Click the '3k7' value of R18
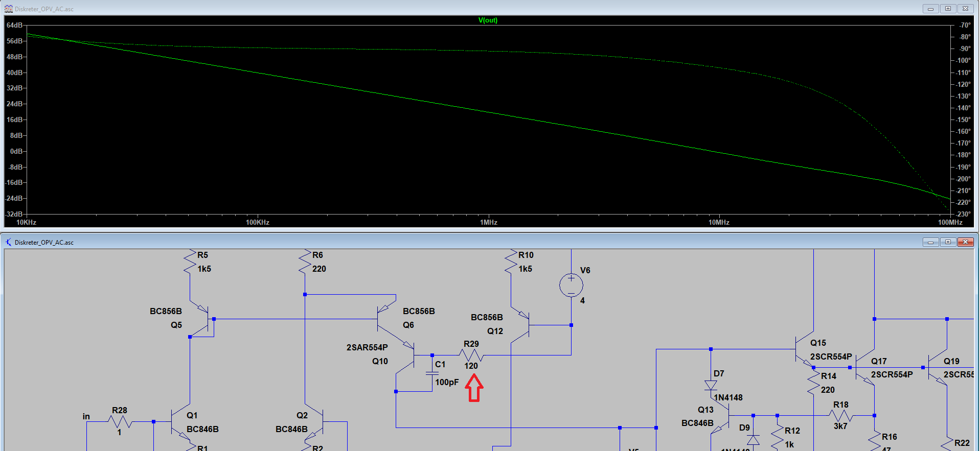 pyautogui.click(x=840, y=426)
